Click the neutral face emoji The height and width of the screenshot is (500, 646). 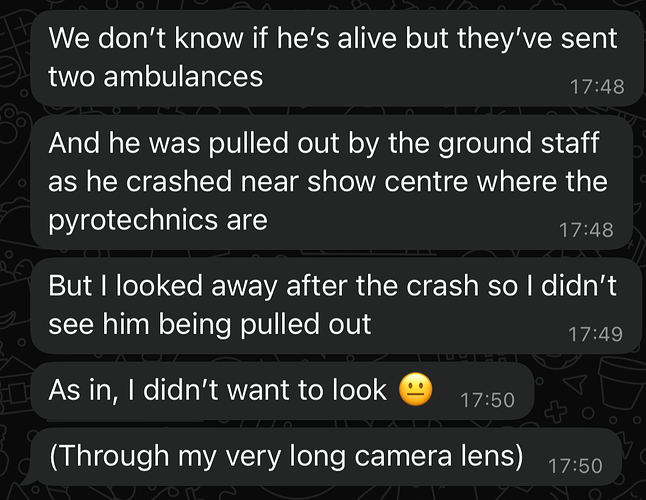(x=414, y=389)
